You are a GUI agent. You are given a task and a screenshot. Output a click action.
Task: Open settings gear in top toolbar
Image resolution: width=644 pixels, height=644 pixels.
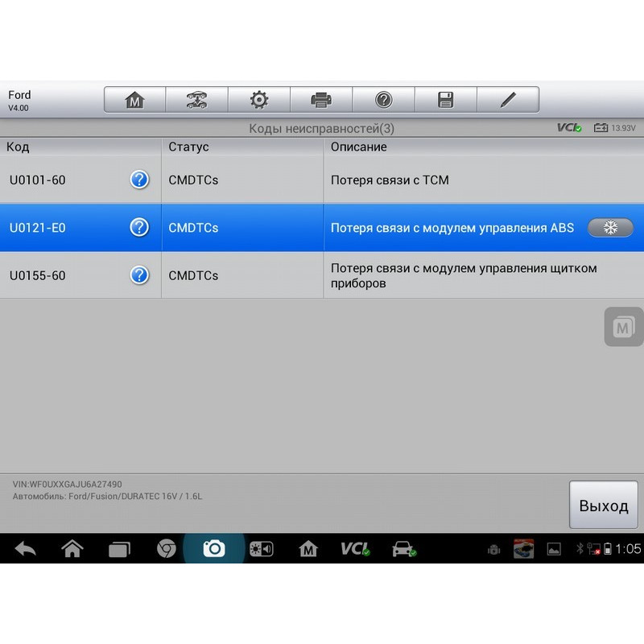click(x=258, y=100)
